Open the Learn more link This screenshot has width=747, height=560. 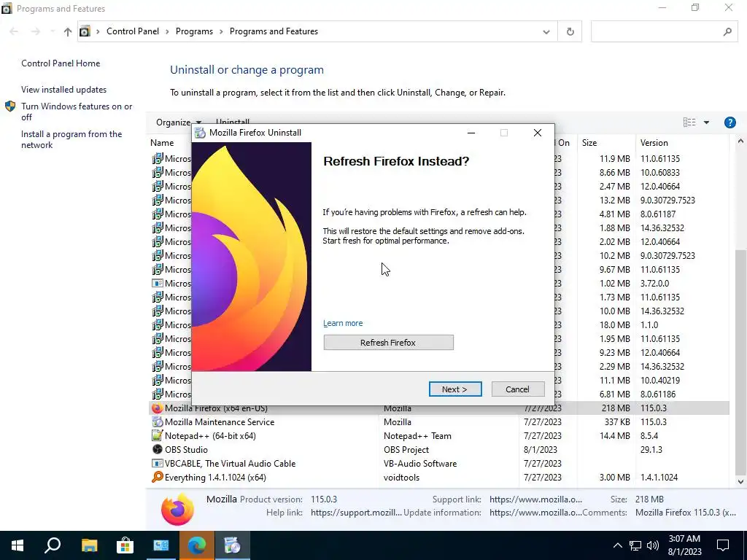(x=343, y=323)
